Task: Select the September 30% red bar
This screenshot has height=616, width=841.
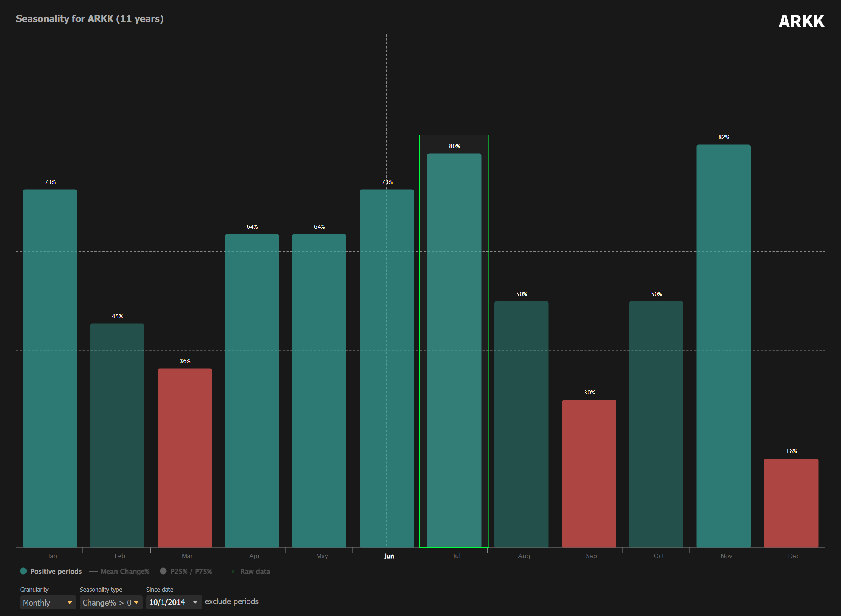Action: tap(589, 473)
